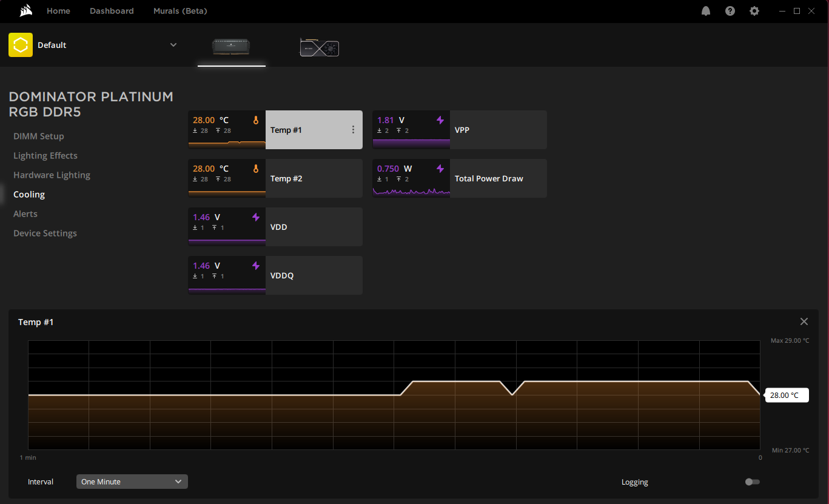Go to the Dashboard tab
This screenshot has height=504, width=829.
tap(112, 11)
